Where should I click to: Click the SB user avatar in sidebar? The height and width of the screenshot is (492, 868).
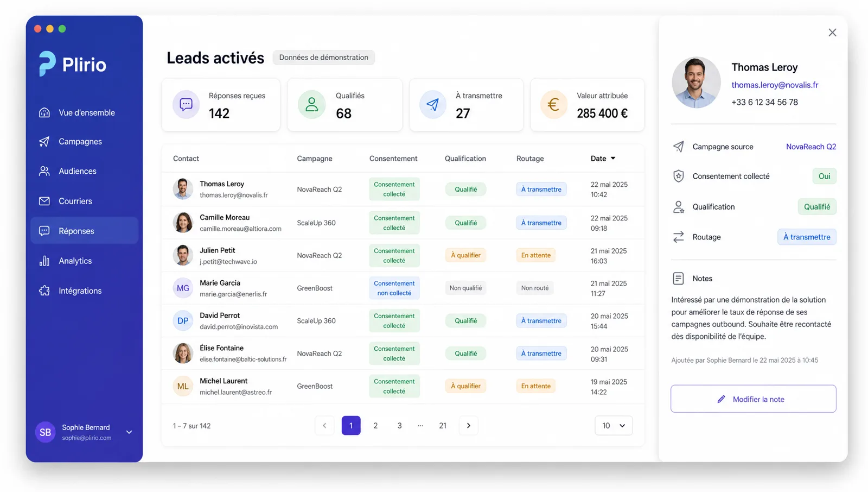point(46,432)
